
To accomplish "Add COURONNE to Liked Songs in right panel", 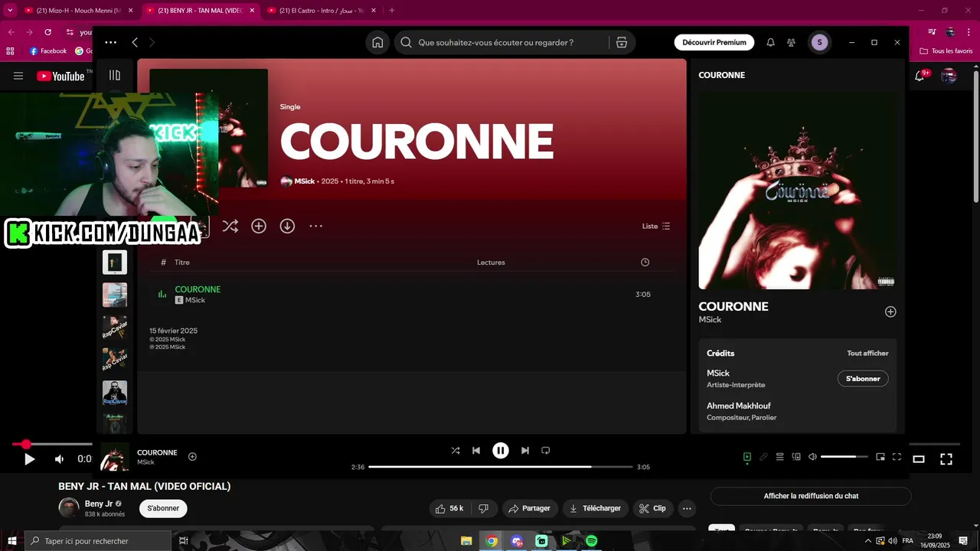I will tap(890, 311).
